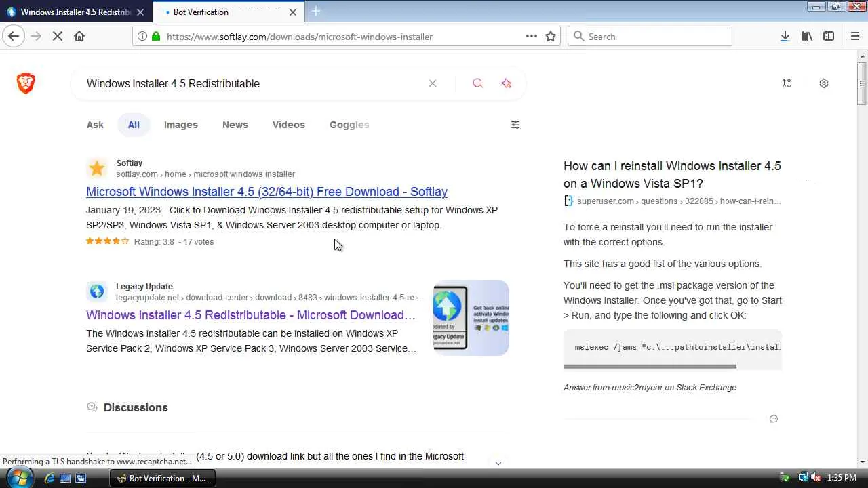The image size is (868, 488).
Task: Click the Softlay rating stars
Action: 107,241
